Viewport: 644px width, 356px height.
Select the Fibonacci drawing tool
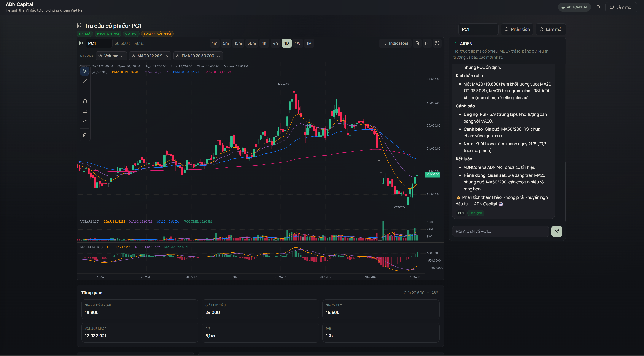click(x=85, y=121)
